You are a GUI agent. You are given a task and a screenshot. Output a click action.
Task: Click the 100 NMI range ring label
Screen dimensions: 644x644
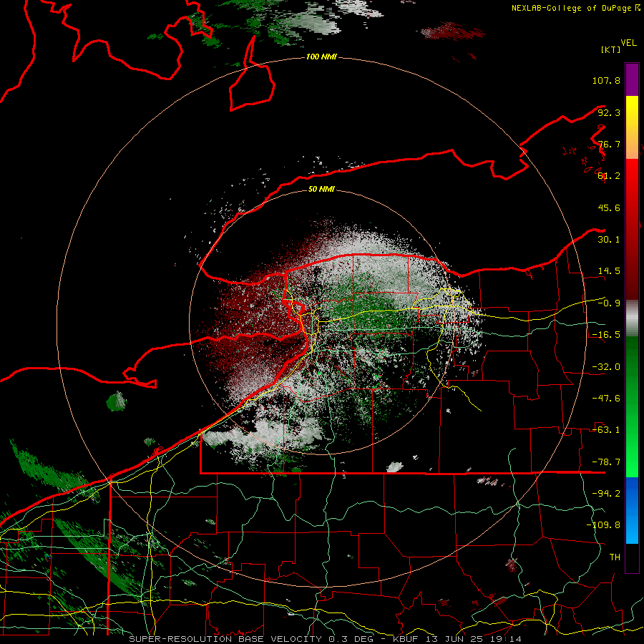point(321,57)
